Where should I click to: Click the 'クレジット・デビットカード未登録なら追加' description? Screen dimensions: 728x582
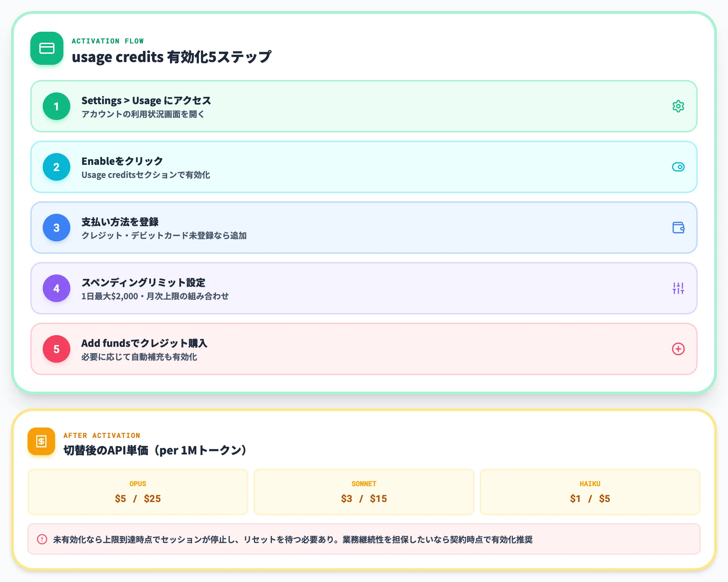click(164, 235)
